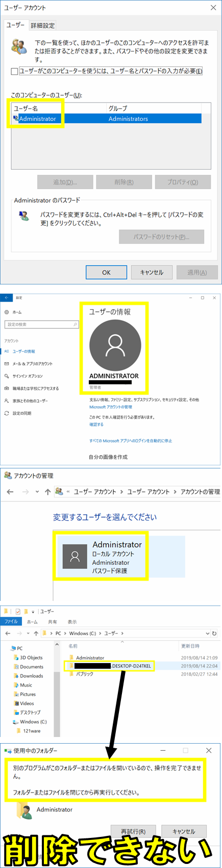Screen dimensions: 222x868
Task: Select PC in the Explorer navigation tree
Action: [x=19, y=648]
